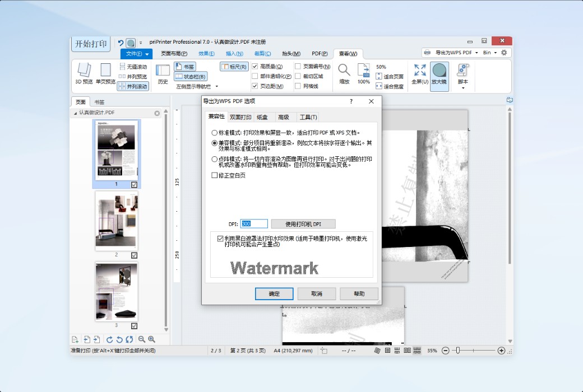Image resolution: width=583 pixels, height=392 pixels.
Task: Switch to the 页面布局(P) ribbon tab
Action: (x=174, y=54)
